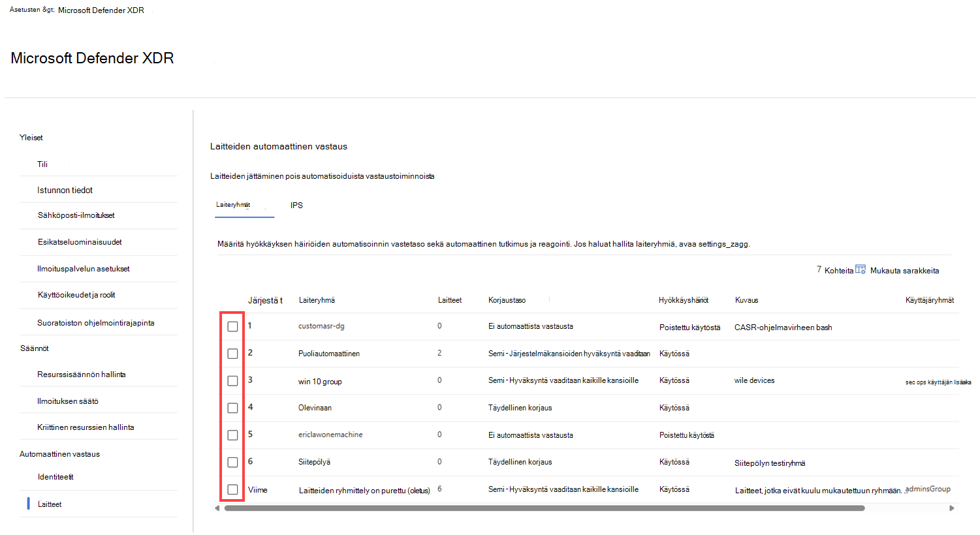Image resolution: width=980 pixels, height=535 pixels.
Task: Select checkbox for the Viime default group row
Action: coord(232,489)
